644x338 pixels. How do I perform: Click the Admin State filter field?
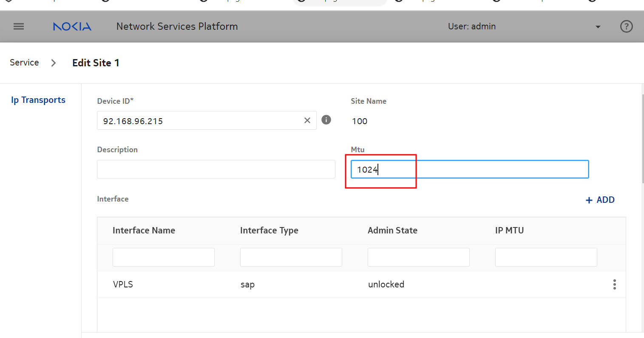[419, 257]
